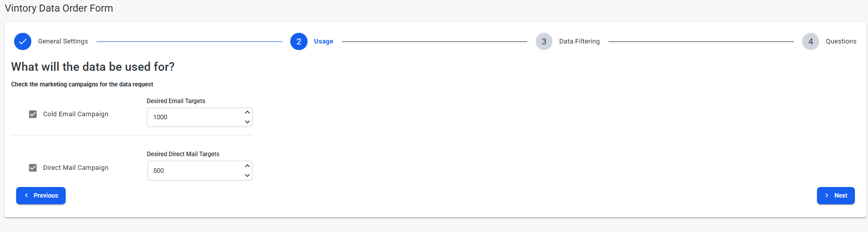Uncheck the Cold Email Campaign checkbox
This screenshot has height=232, width=868.
point(33,114)
